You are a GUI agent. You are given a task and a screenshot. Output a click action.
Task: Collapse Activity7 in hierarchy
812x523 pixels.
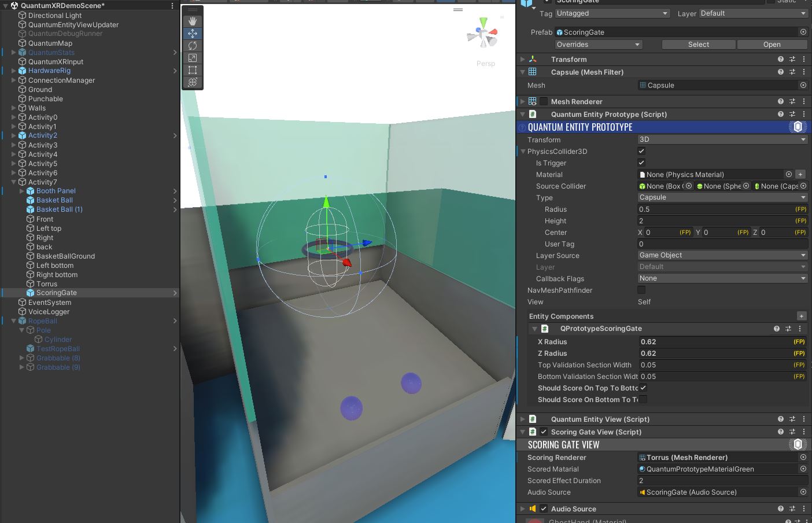click(14, 182)
